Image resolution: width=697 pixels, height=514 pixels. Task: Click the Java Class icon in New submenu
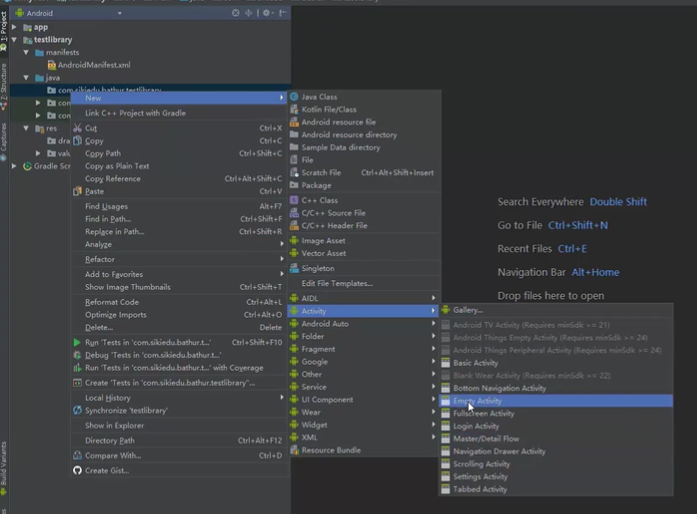click(x=294, y=96)
